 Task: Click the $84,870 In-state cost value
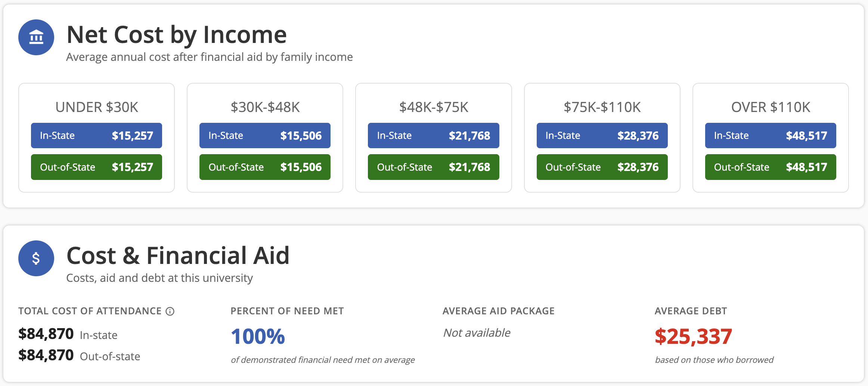(46, 334)
